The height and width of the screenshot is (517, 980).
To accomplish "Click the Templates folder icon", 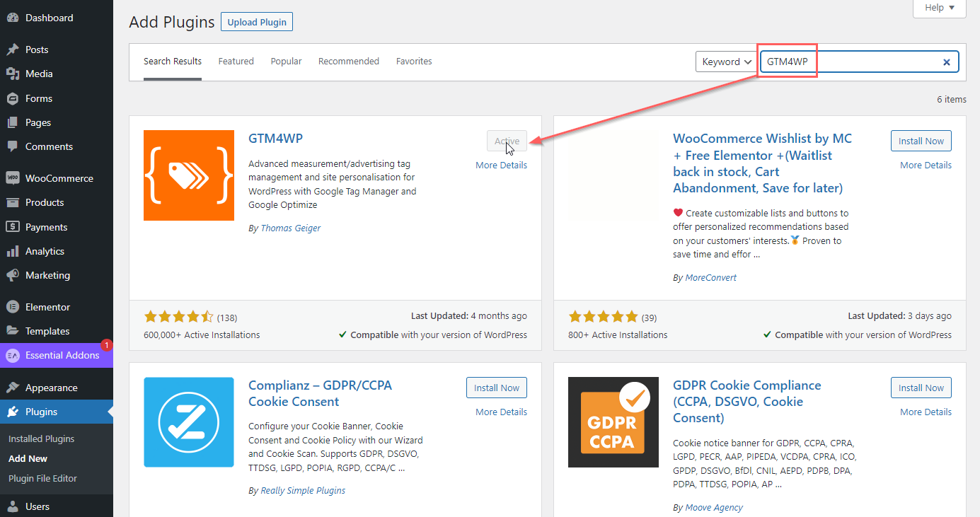I will [x=13, y=331].
